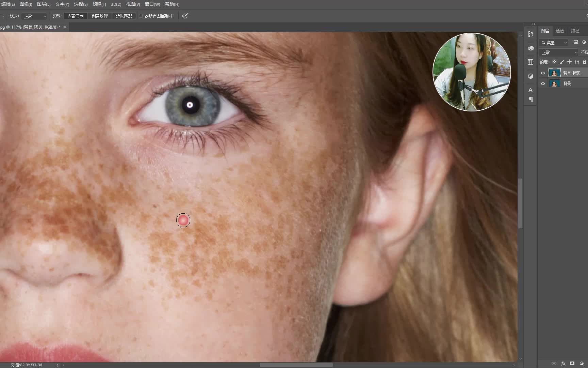Lock artboard nesting icon

[x=577, y=62]
